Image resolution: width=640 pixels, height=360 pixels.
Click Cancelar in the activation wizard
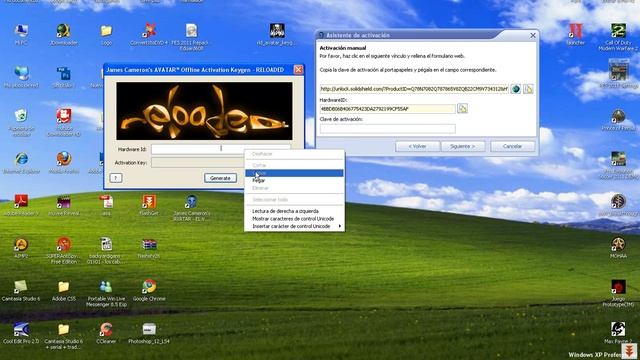pos(512,146)
